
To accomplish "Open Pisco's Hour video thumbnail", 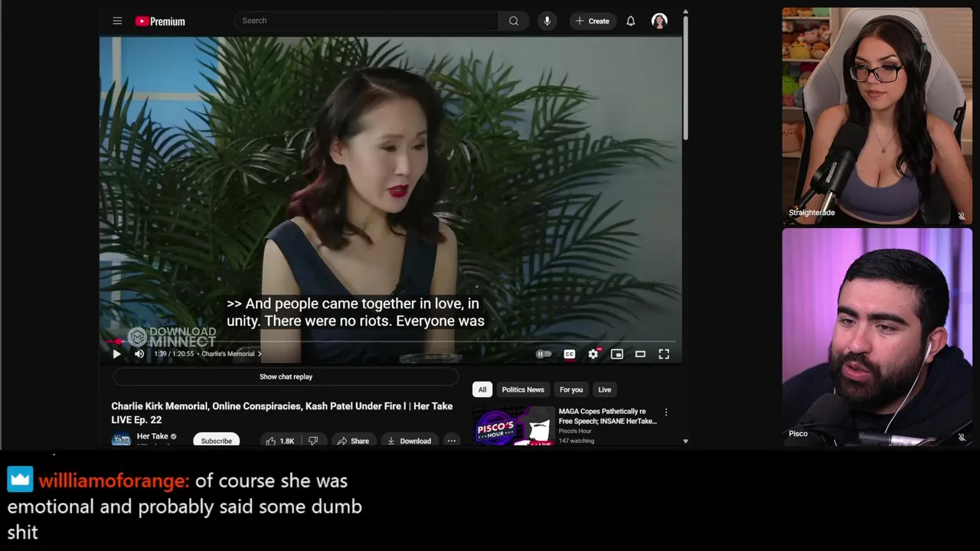I will pos(513,426).
